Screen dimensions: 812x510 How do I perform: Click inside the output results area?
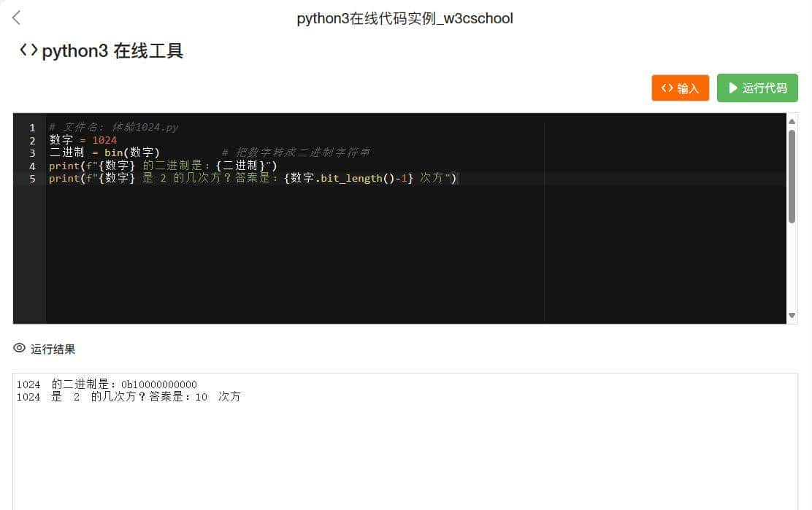(402, 438)
